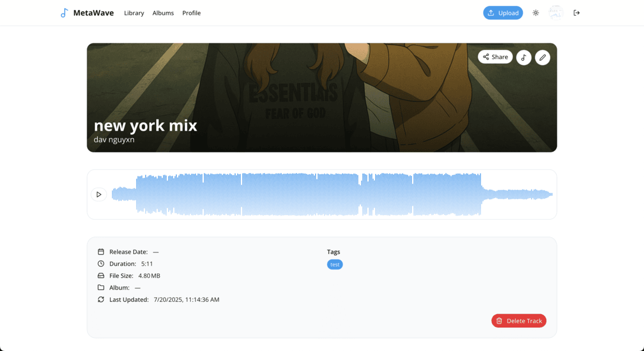Open the Profile page
Image resolution: width=644 pixels, height=351 pixels.
[191, 13]
